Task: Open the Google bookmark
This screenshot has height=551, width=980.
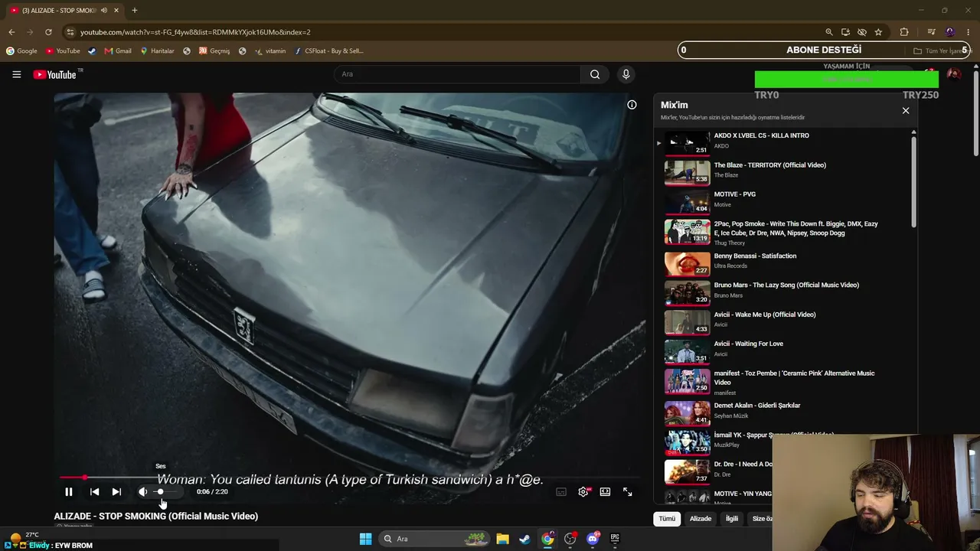Action: (x=21, y=51)
